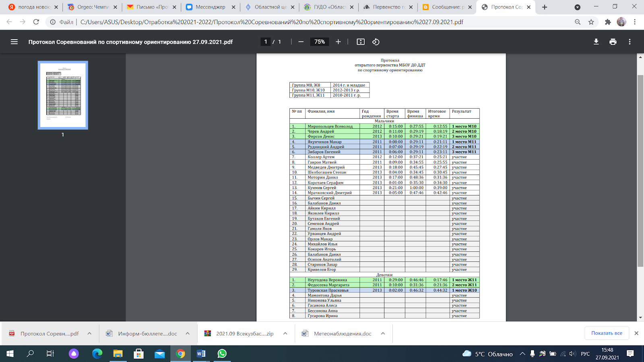Open the Chrome profile avatar

click(621, 22)
